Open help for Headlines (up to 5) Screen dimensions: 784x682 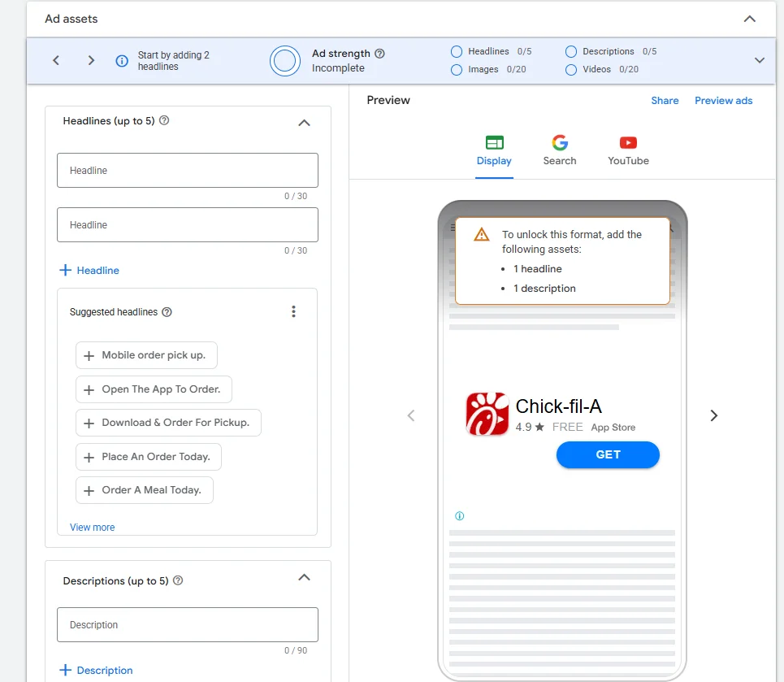coord(164,120)
